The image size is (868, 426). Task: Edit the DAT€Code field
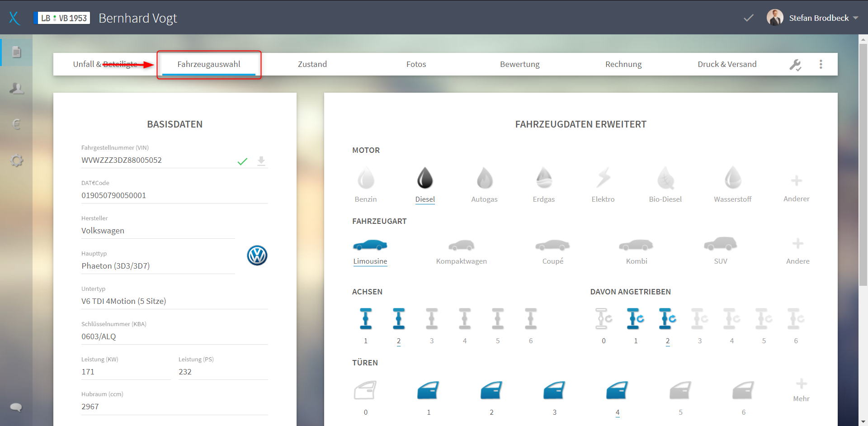175,196
